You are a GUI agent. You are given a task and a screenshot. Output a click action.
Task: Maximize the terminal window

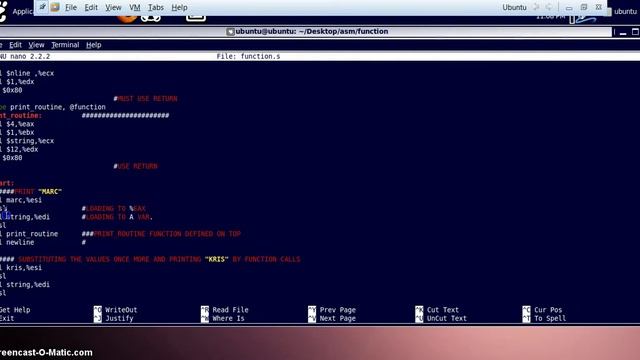636,32
